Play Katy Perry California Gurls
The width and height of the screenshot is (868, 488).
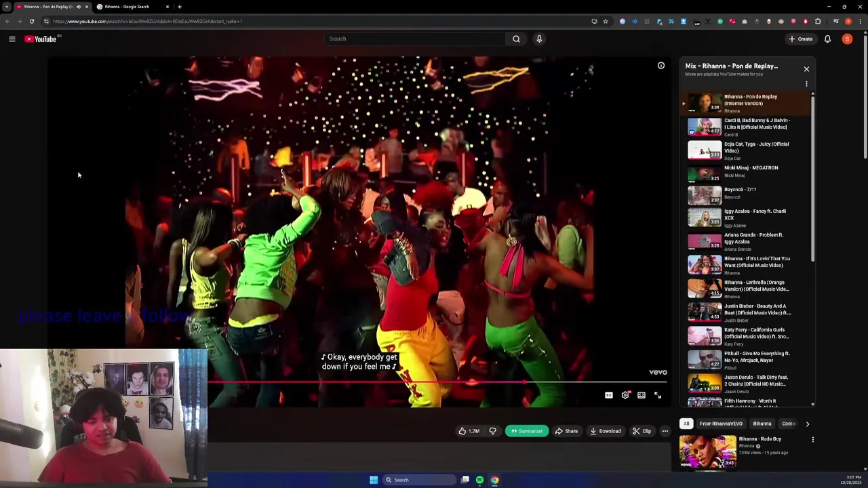(x=746, y=336)
